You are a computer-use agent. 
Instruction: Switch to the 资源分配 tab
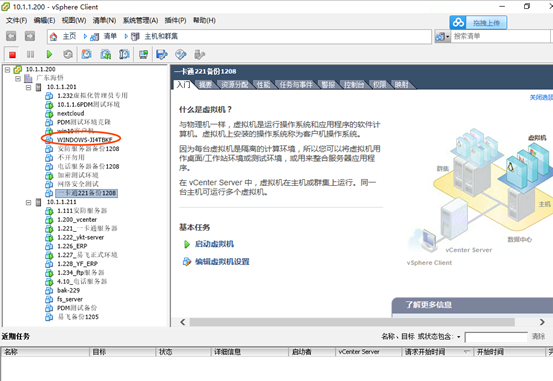coord(234,85)
